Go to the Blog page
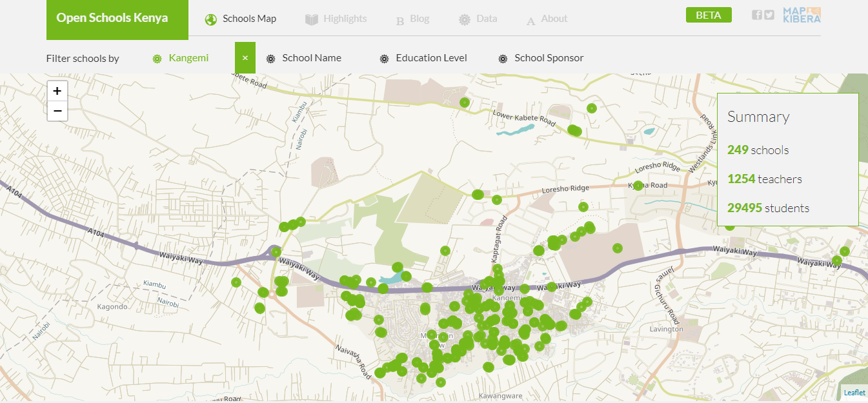Image resolution: width=868 pixels, height=403 pixels. [412, 19]
